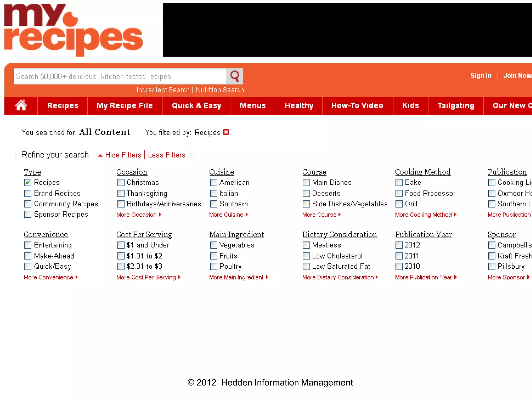
Task: Select the American cuisine checkbox
Action: [214, 183]
